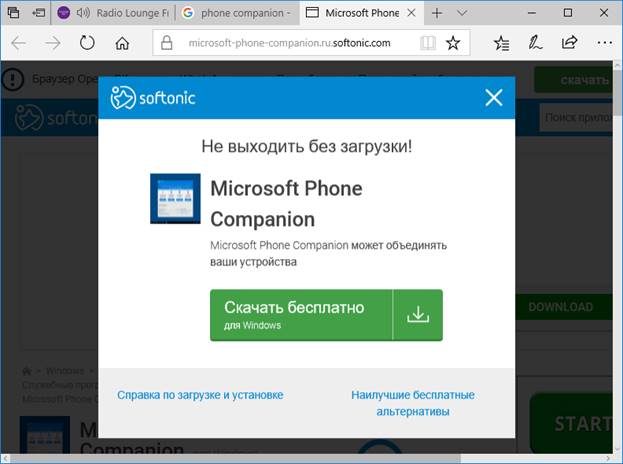Click Скачать бесплатно для Windows button

coord(326,315)
